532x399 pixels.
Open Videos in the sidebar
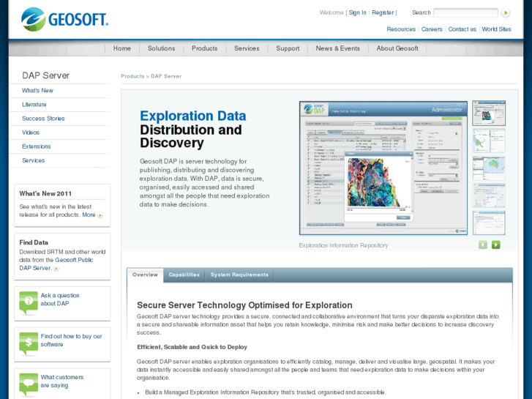[31, 133]
